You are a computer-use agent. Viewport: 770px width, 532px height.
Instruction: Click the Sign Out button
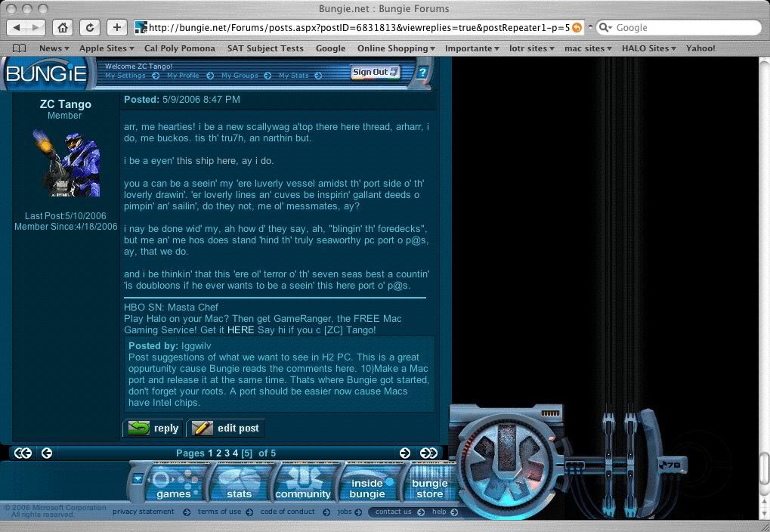pyautogui.click(x=375, y=73)
